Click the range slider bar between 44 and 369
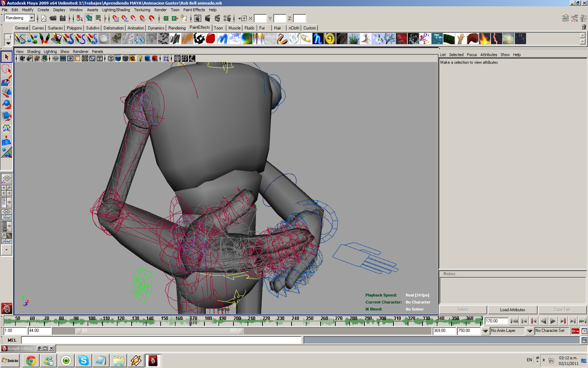Image resolution: width=588 pixels, height=368 pixels. pyautogui.click(x=160, y=330)
